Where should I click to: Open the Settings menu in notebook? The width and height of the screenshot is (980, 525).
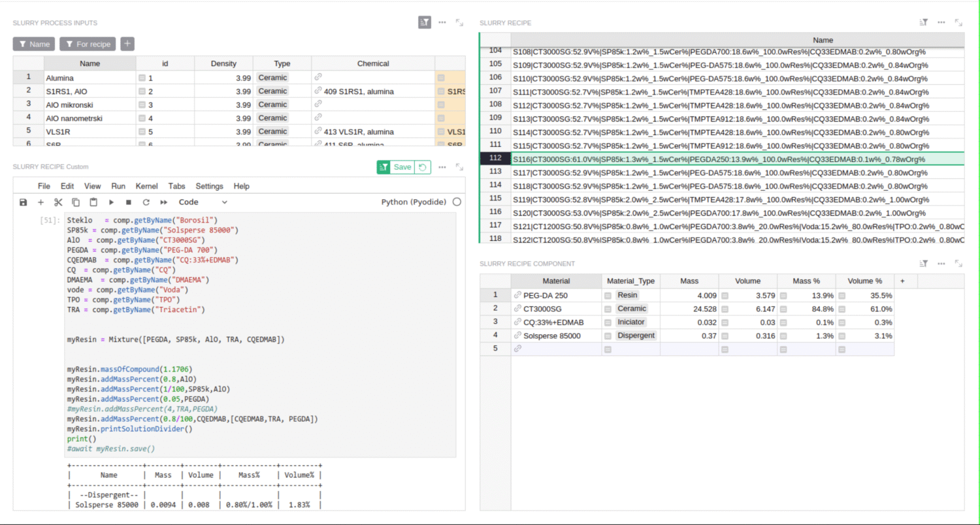coord(209,186)
